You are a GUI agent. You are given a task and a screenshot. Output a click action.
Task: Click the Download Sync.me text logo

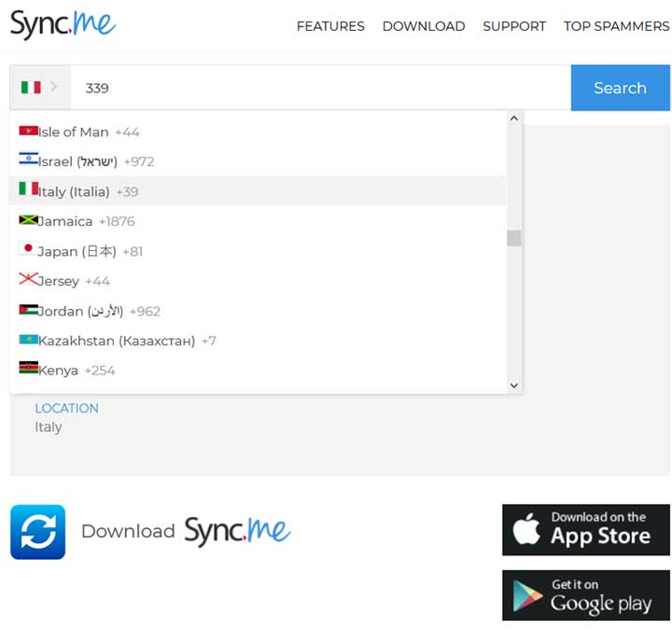pyautogui.click(x=187, y=532)
